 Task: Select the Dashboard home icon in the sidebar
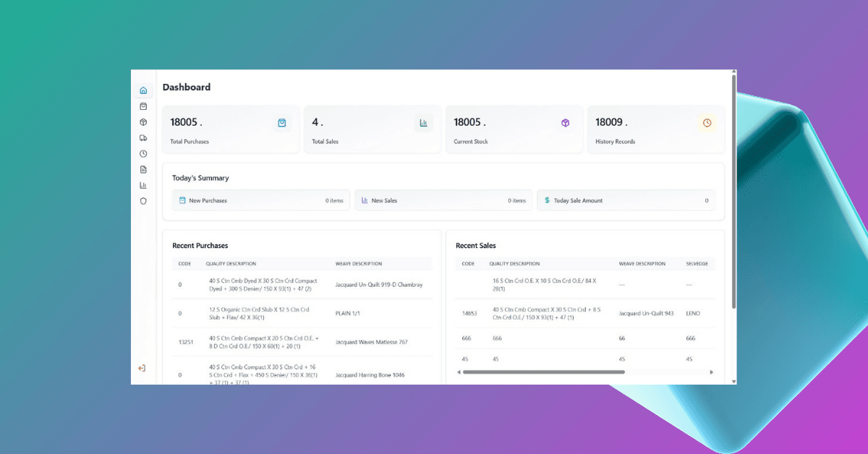(143, 90)
